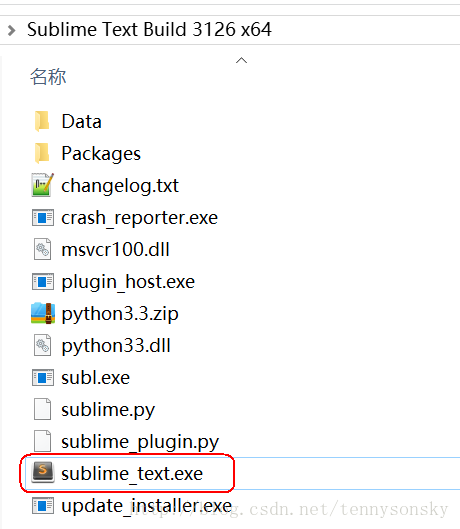This screenshot has height=529, width=460.
Task: Expand the breadcrumb chevron before Sublime Text Build
Action: pyautogui.click(x=11, y=30)
